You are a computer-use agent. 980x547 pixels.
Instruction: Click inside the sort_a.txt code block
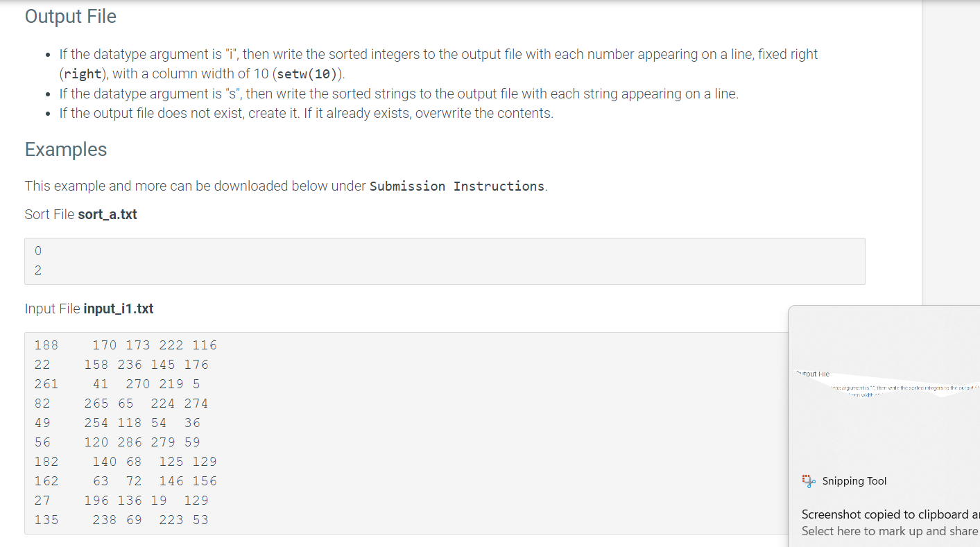(x=444, y=260)
